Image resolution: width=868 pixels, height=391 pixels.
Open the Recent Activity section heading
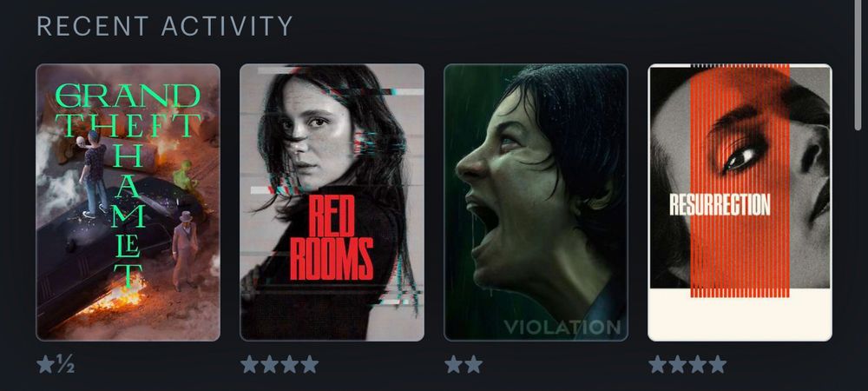pos(164,26)
